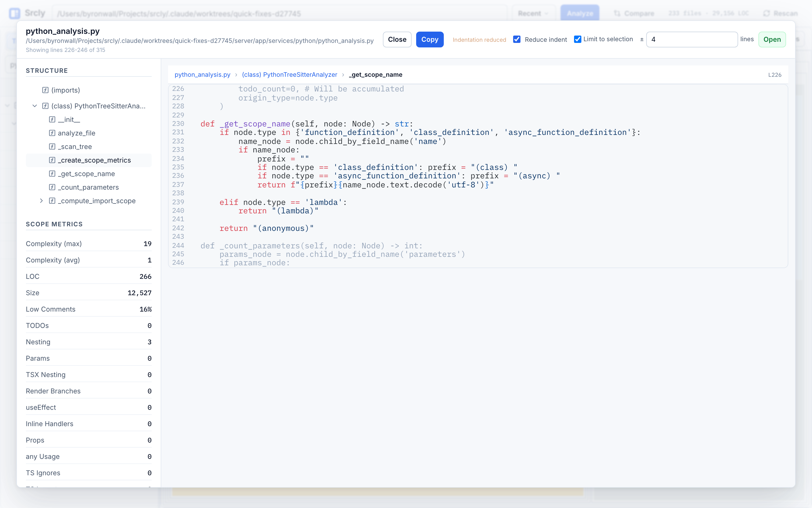The image size is (812, 508).
Task: Click the Inline Handlers metric row
Action: (x=89, y=424)
